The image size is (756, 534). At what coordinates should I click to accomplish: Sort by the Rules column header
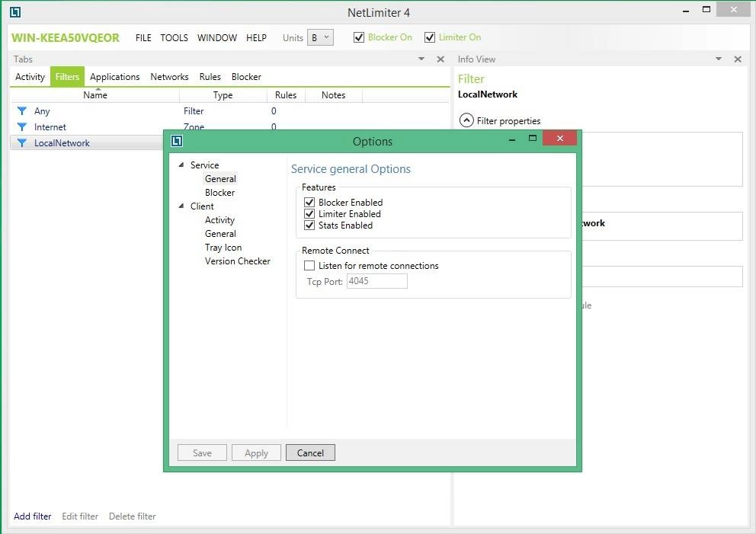tap(286, 95)
